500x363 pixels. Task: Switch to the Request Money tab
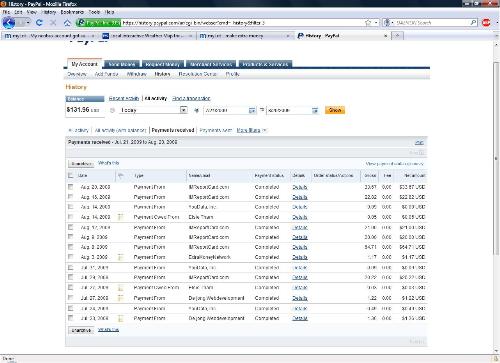(x=163, y=64)
